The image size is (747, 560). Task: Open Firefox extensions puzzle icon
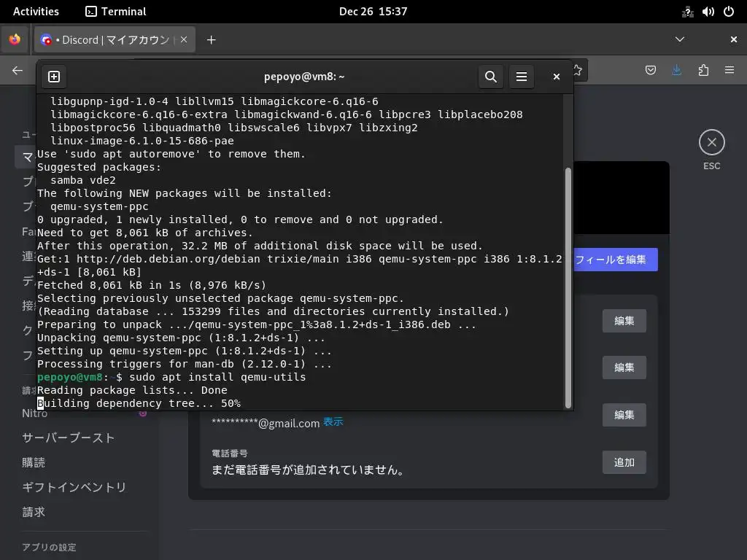[703, 71]
